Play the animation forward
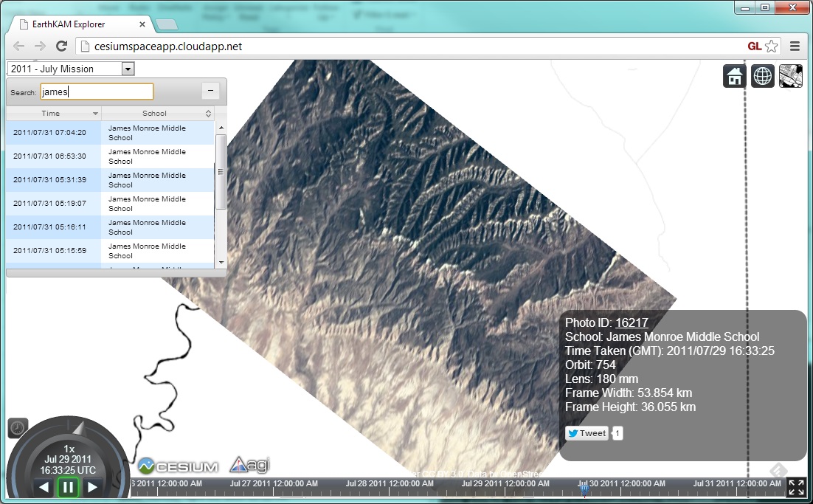 pyautogui.click(x=92, y=488)
